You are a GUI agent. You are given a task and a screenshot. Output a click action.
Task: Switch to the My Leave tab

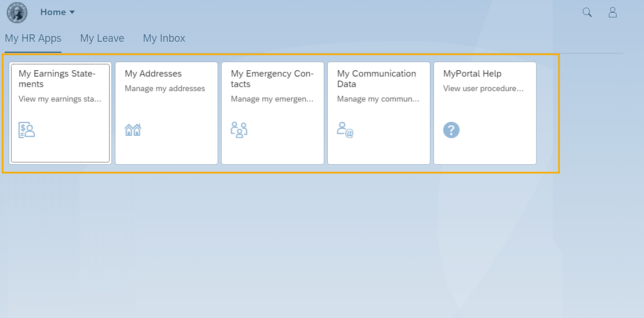click(x=102, y=38)
